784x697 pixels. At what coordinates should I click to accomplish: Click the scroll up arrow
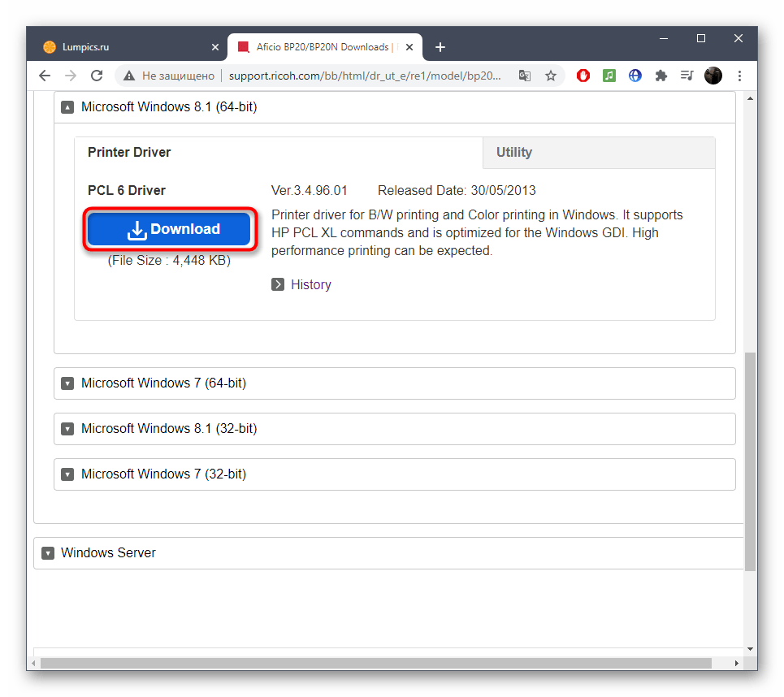(750, 98)
